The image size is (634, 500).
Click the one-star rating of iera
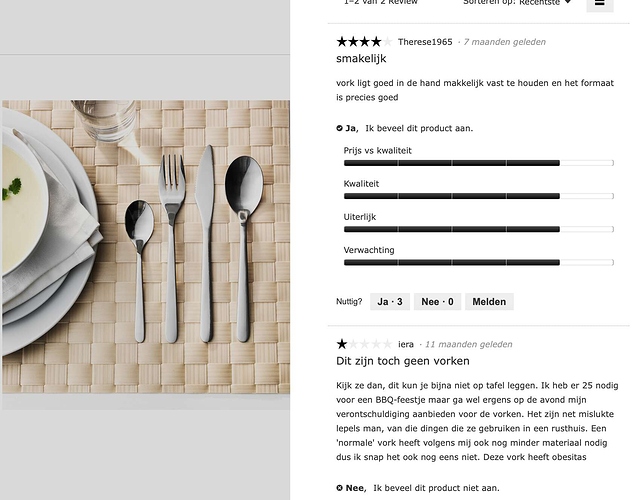point(364,344)
